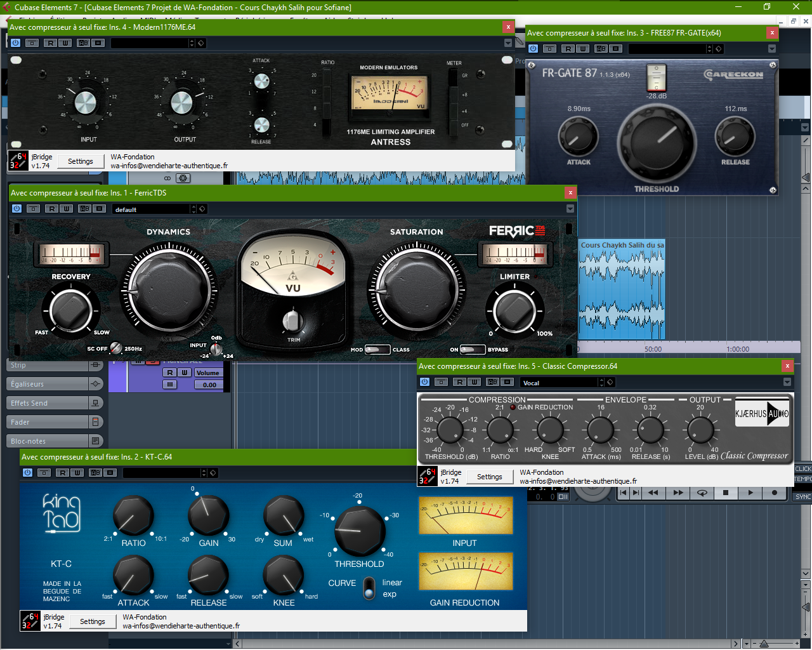Open 'default' preset dropdown in FerricTDS window
This screenshot has height=650, width=812.
[152, 209]
